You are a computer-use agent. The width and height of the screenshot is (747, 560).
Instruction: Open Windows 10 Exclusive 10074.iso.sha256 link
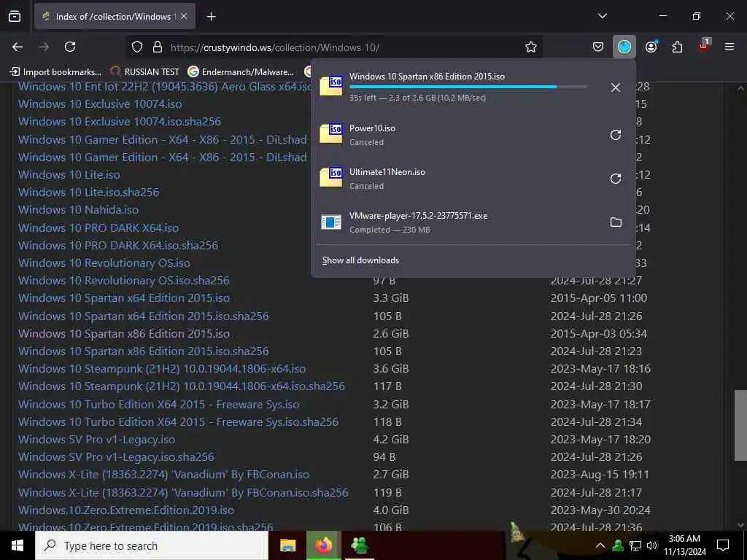[x=120, y=122]
